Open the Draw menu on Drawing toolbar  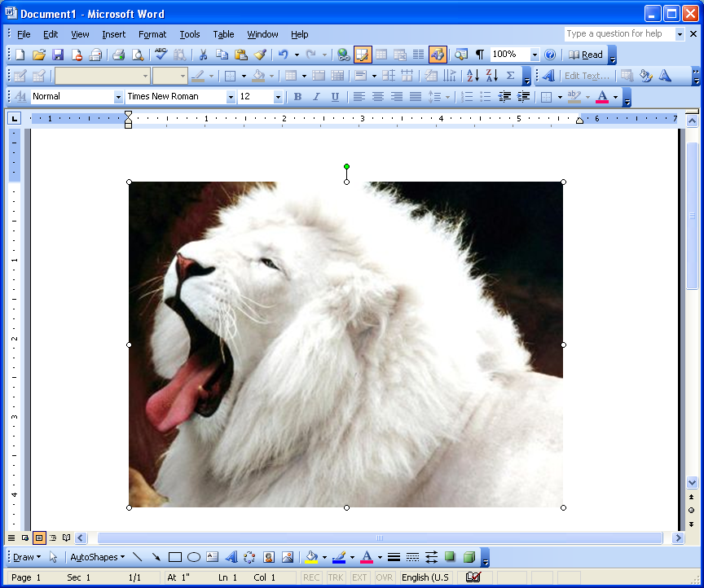[23, 557]
